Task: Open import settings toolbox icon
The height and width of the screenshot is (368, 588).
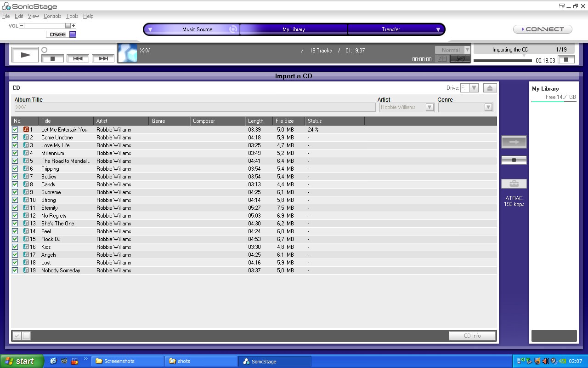Action: tap(514, 184)
